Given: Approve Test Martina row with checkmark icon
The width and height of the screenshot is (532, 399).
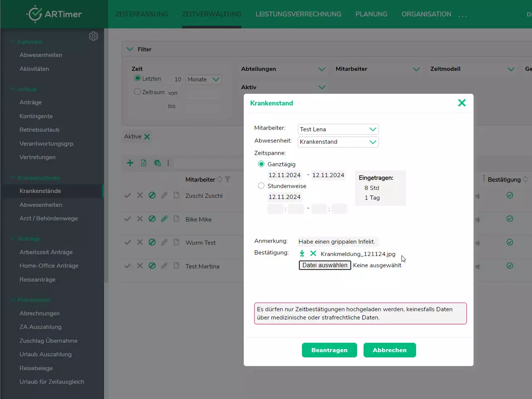Looking at the screenshot, I should [128, 266].
